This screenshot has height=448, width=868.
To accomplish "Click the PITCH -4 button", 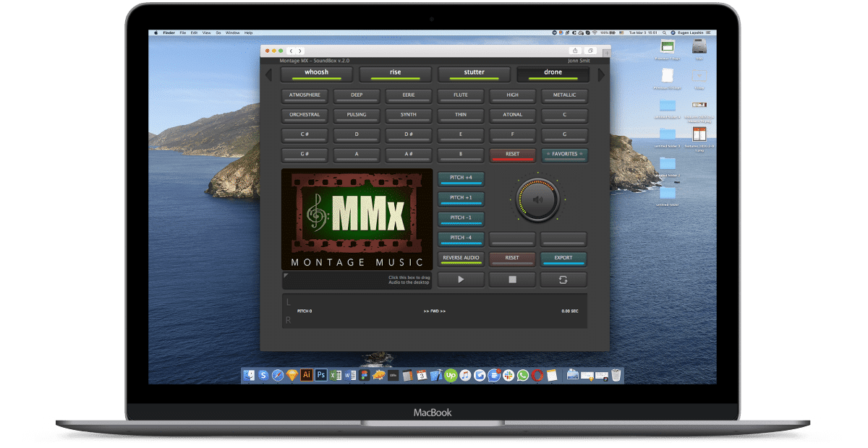I will [x=461, y=238].
